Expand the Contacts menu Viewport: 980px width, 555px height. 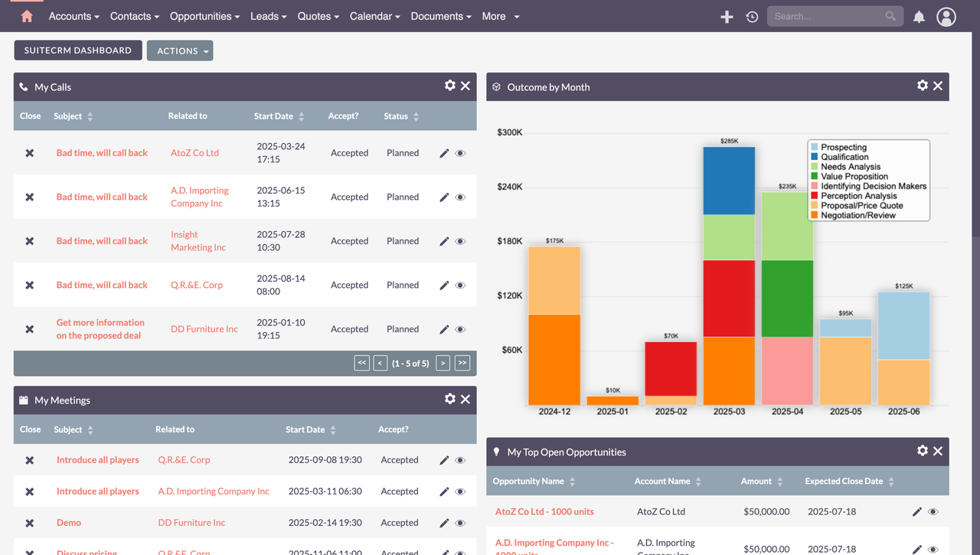(135, 16)
